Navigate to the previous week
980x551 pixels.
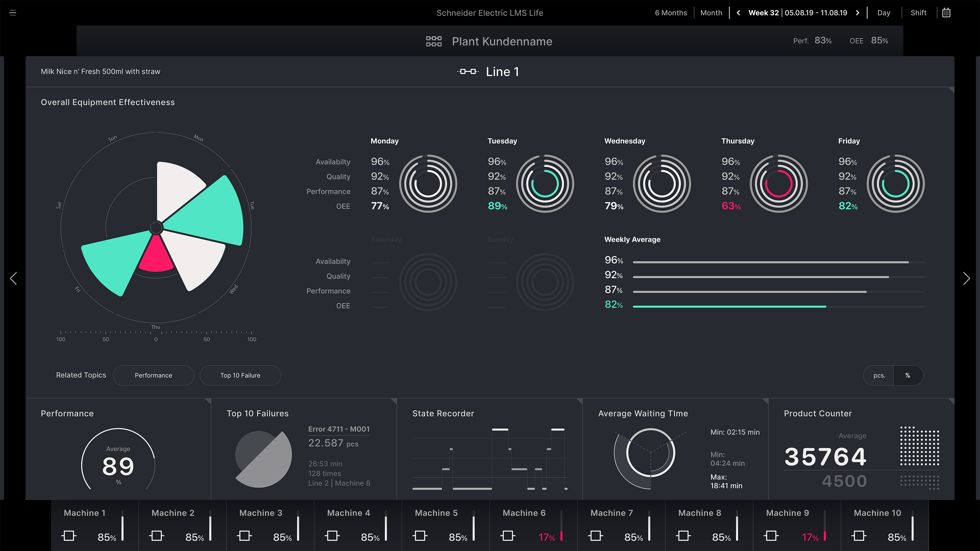click(x=738, y=13)
